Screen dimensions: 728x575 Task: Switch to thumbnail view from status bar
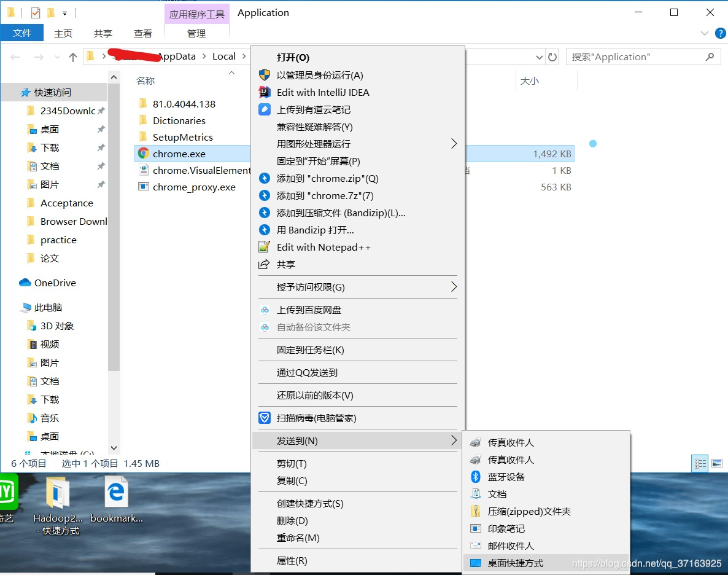(716, 463)
